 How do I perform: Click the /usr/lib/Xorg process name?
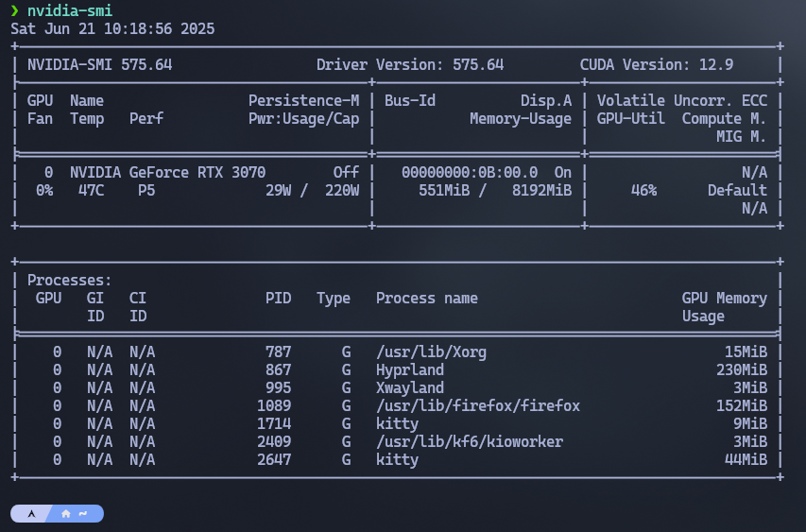click(431, 352)
